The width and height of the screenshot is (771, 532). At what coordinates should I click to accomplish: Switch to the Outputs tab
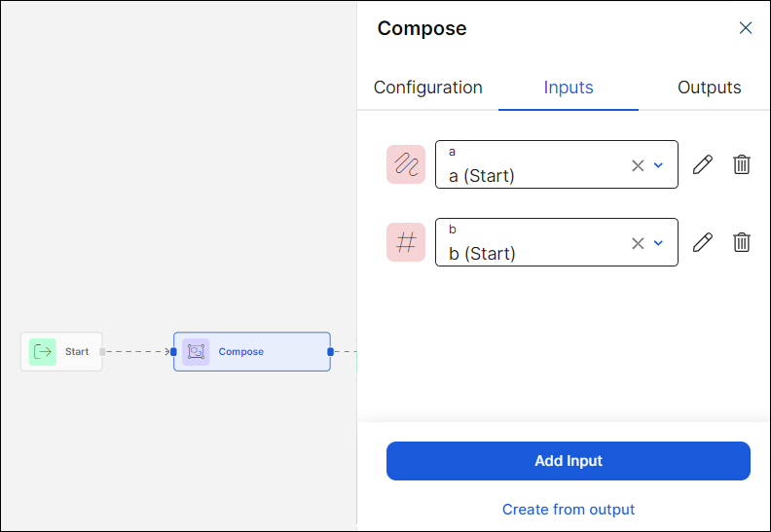(x=709, y=88)
